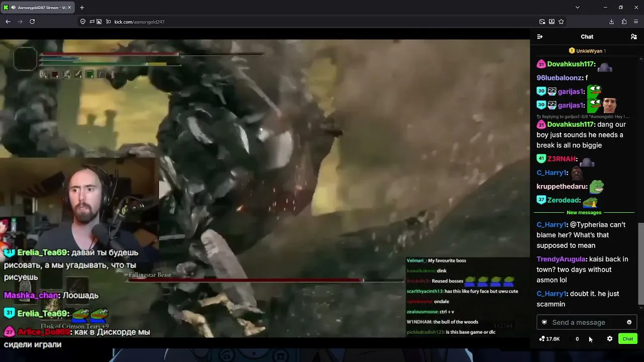Click Dovahkush117 username on the 'dang our boy' message
This screenshot has width=644, height=362.
572,124
